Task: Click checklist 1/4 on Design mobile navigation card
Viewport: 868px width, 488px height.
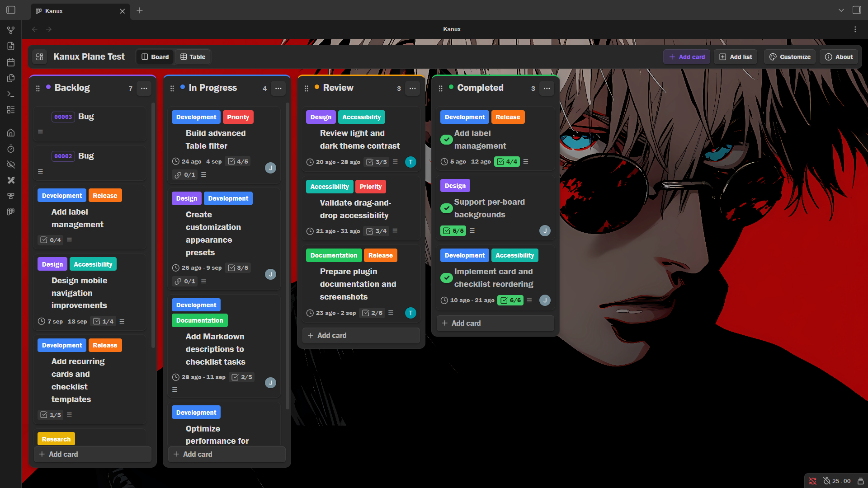Action: click(104, 322)
